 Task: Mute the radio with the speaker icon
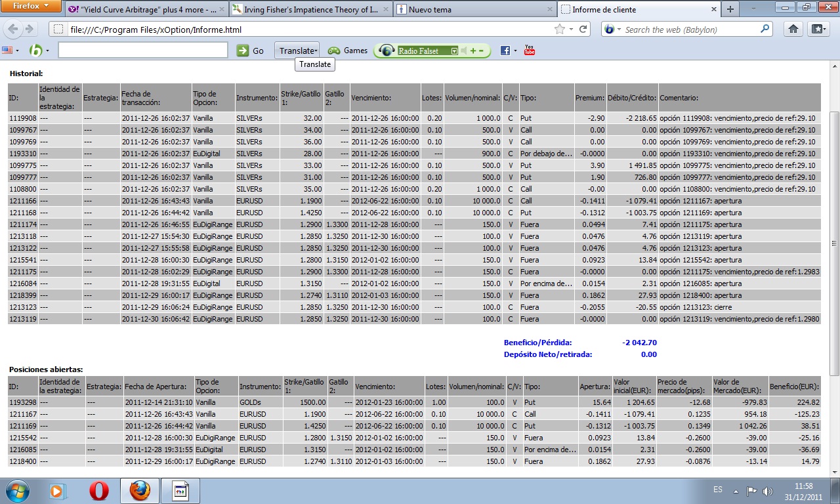463,51
